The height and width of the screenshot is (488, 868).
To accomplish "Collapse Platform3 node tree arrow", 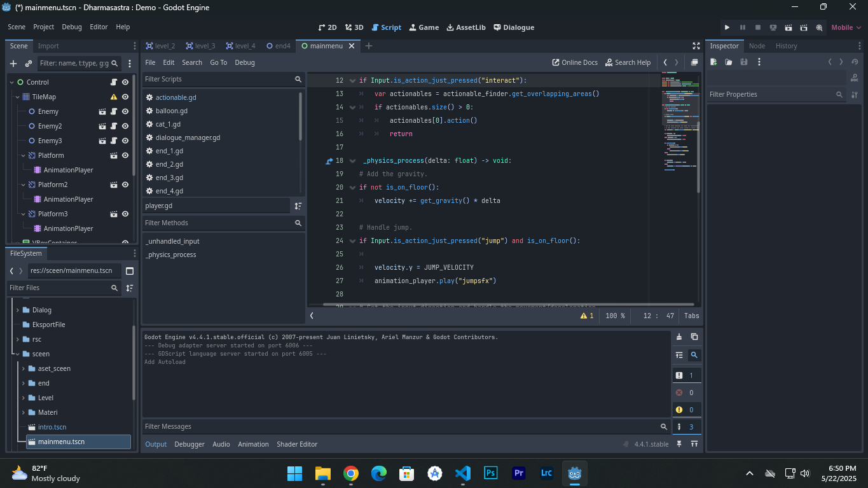I will pyautogui.click(x=23, y=214).
